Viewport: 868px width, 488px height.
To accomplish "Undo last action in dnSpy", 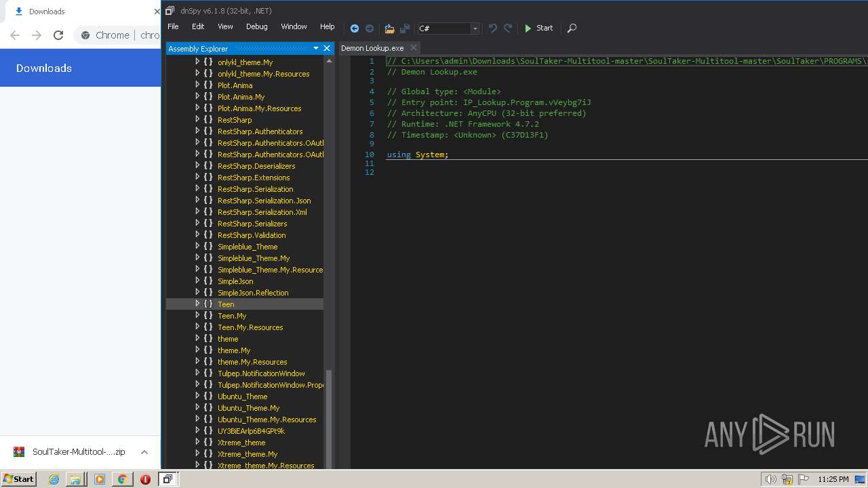I will point(493,28).
